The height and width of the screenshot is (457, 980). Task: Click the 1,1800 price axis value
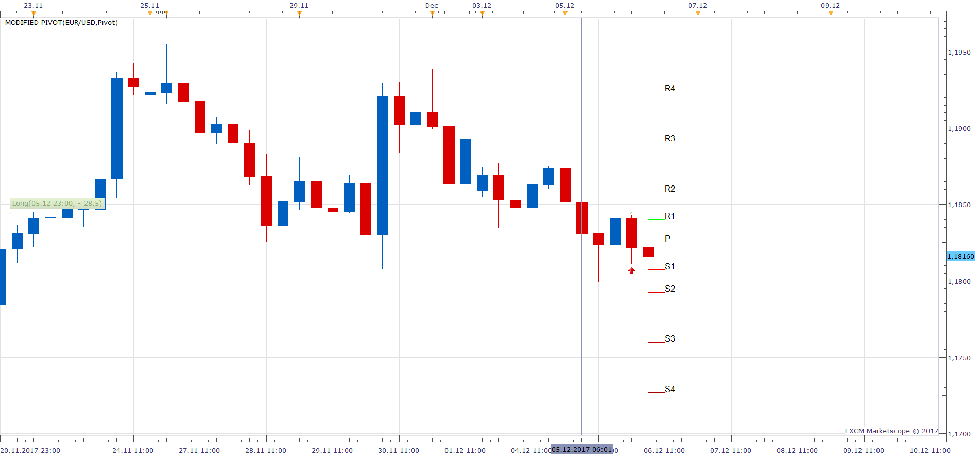[x=959, y=282]
